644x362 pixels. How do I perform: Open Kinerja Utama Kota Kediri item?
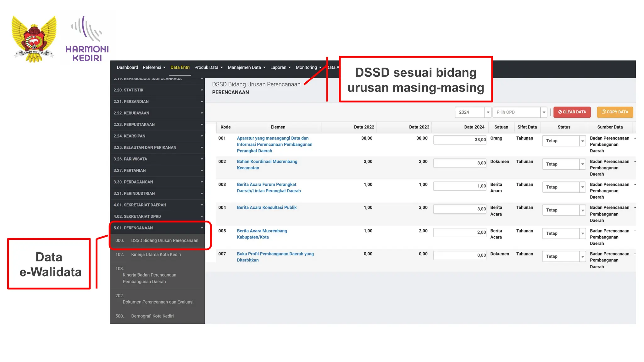156,255
